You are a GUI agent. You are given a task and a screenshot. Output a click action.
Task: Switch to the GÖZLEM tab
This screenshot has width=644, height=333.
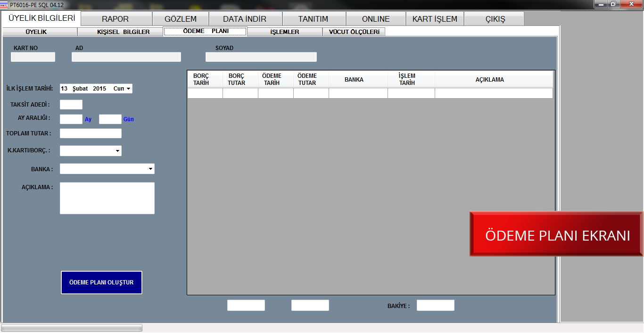[x=180, y=19]
